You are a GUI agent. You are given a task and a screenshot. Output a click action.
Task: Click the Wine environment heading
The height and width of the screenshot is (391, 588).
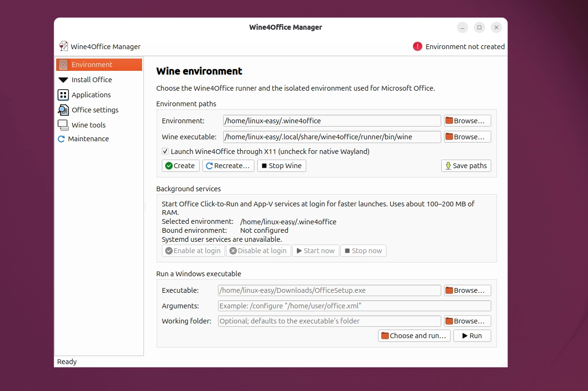199,71
